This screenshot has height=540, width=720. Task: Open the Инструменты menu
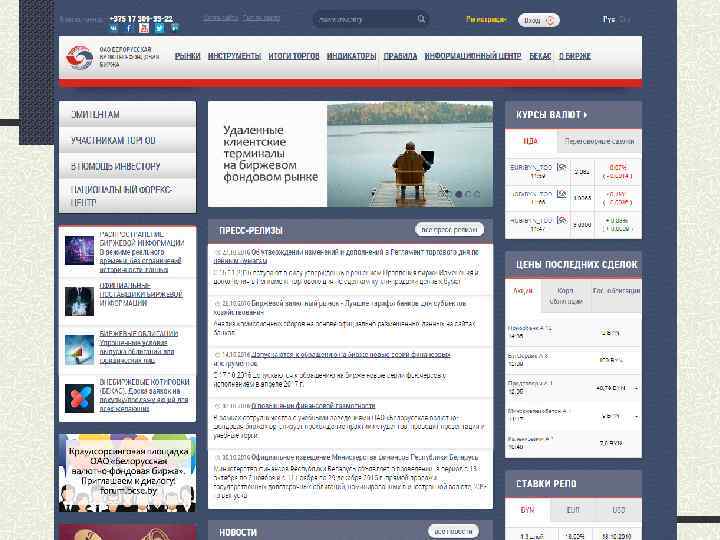click(x=234, y=56)
